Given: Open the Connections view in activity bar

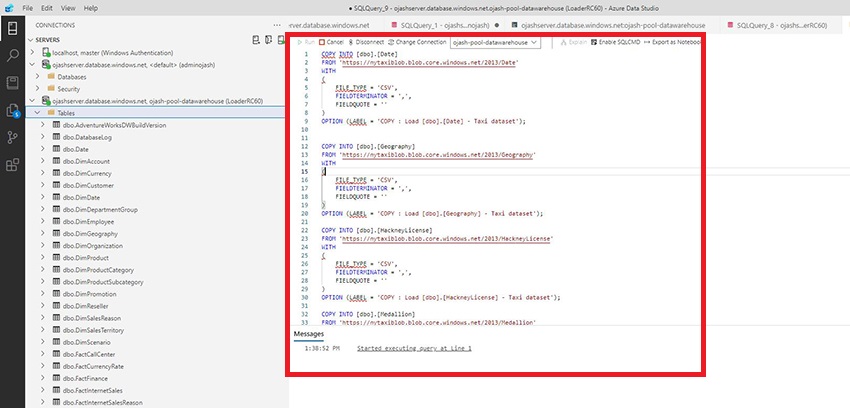Looking at the screenshot, I should coord(12,28).
